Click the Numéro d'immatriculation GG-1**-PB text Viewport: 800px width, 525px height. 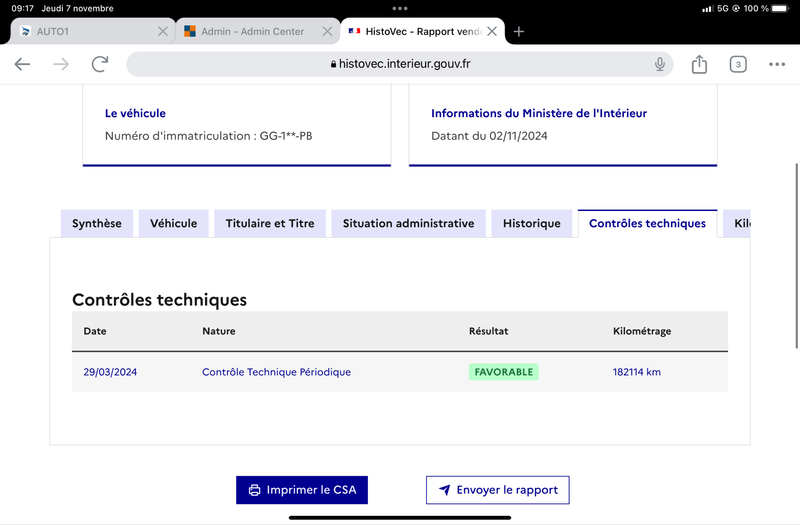tap(209, 136)
